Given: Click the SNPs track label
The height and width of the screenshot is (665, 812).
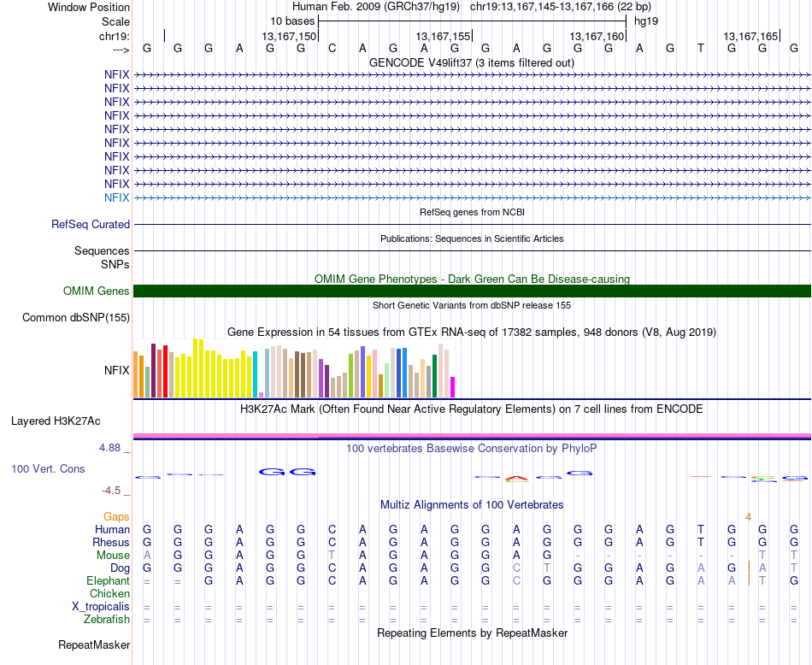Looking at the screenshot, I should [115, 264].
